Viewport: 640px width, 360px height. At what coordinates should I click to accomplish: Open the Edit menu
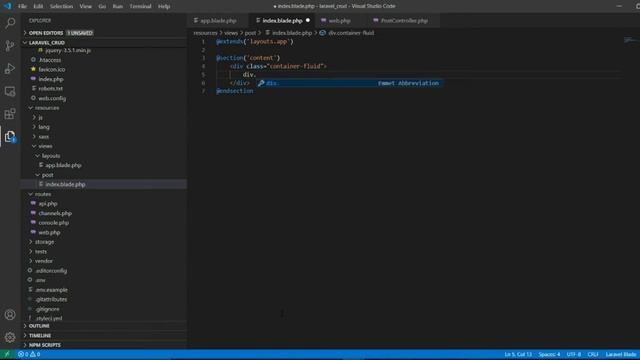38,6
